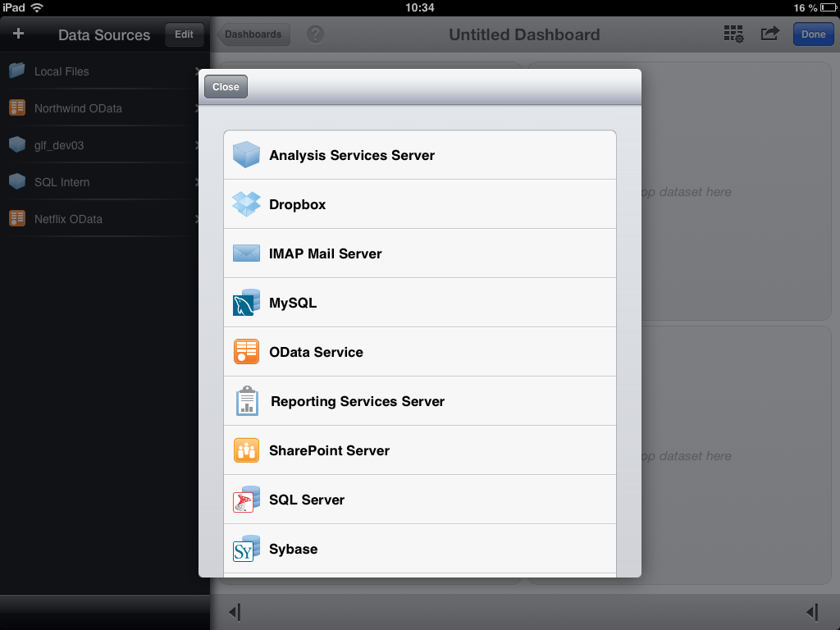This screenshot has width=840, height=630.
Task: Tap the Edit button in Data Sources
Action: pos(184,34)
